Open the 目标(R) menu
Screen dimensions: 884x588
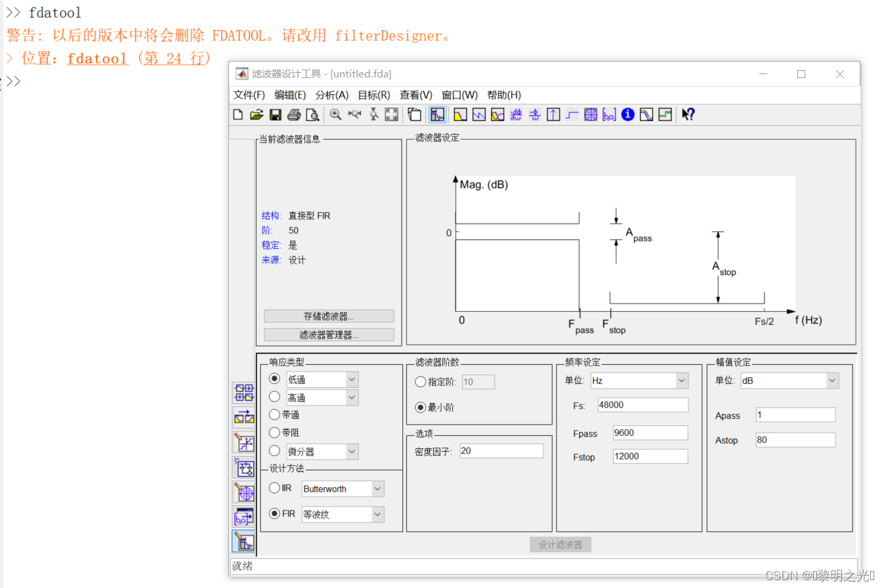coord(373,94)
